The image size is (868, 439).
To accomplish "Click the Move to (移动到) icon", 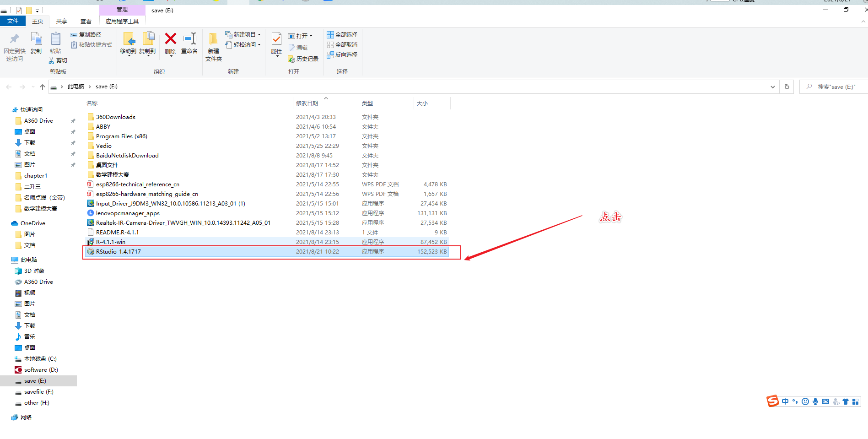I will coord(128,39).
